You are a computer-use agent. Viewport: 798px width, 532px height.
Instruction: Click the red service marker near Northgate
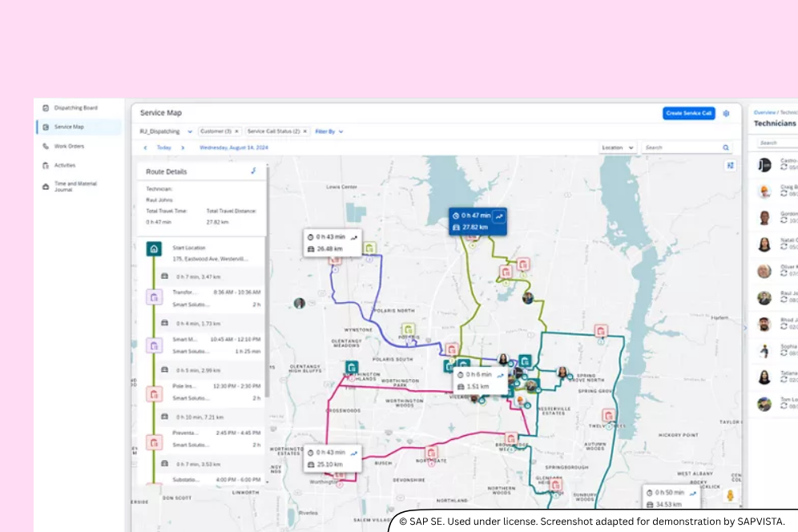point(432,453)
